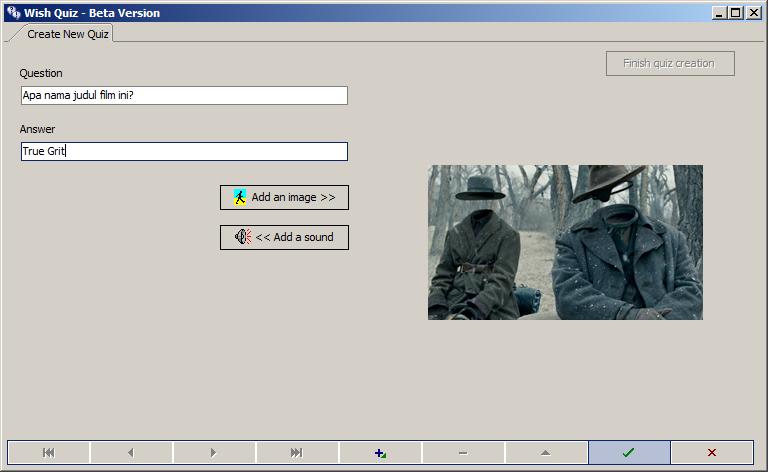
Task: Insert a new record with plus icon
Action: point(380,453)
